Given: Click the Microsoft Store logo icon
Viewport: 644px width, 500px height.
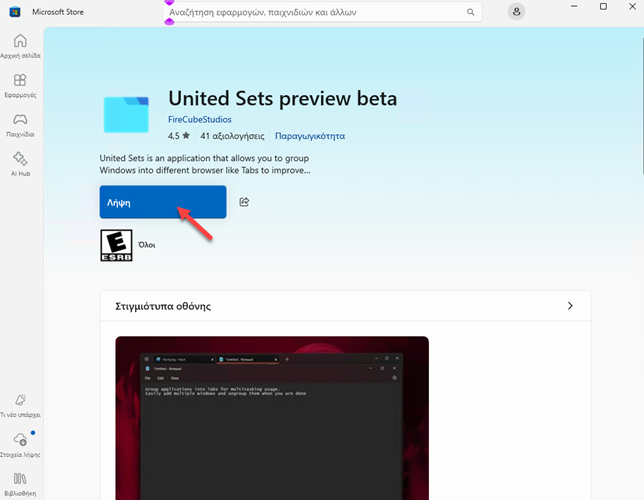Looking at the screenshot, I should tap(15, 12).
